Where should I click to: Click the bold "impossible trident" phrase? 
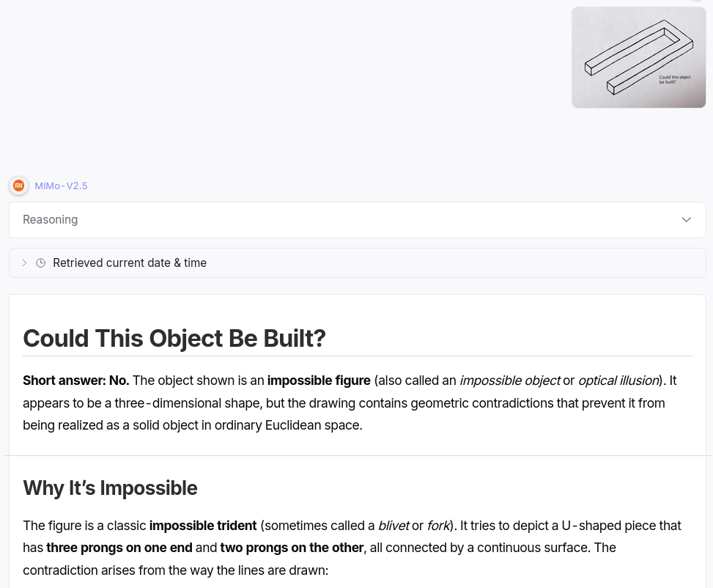tap(203, 526)
